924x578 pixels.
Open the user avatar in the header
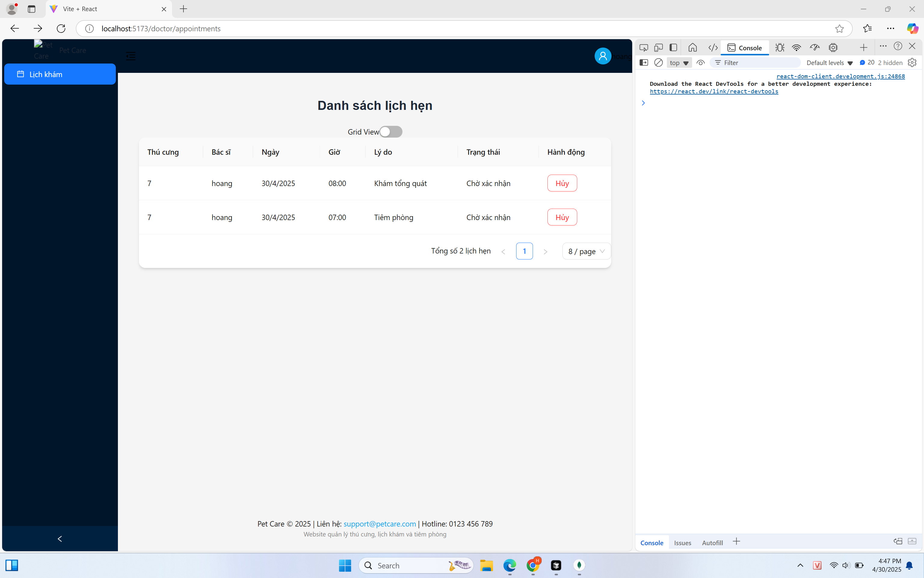602,56
